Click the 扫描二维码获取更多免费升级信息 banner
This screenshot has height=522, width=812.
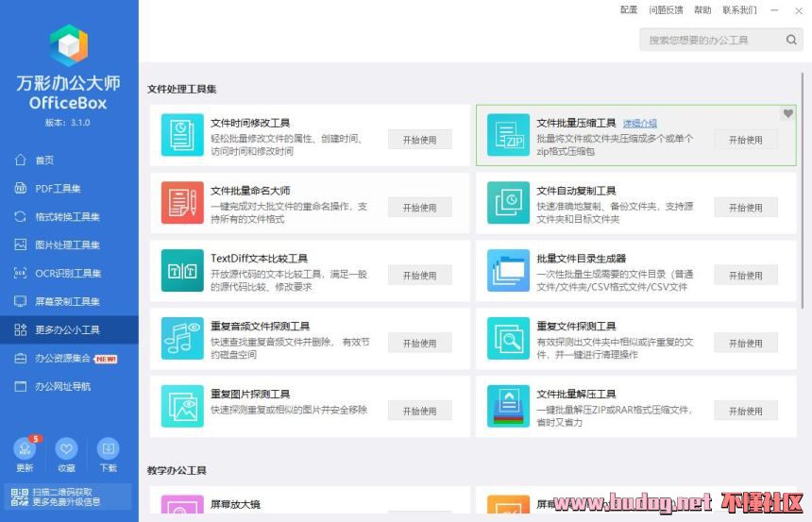67,497
